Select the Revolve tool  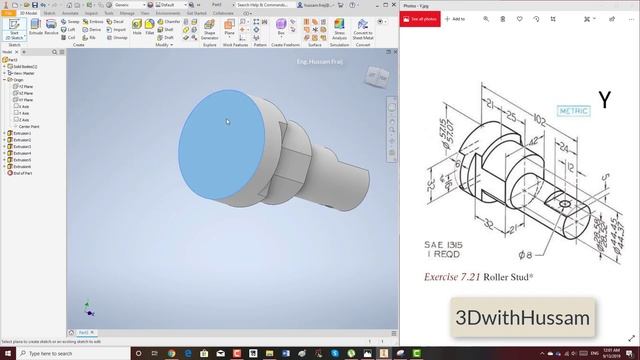pyautogui.click(x=51, y=27)
